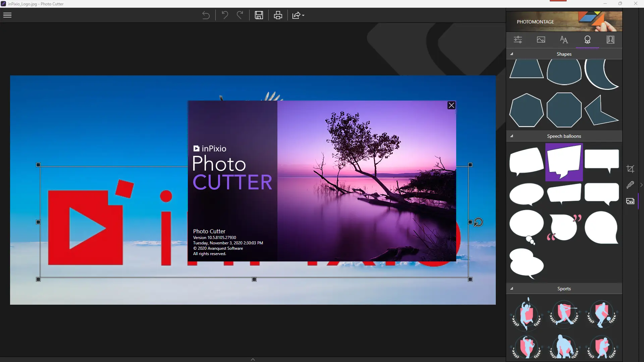Open the share dropdown arrow

tap(303, 15)
